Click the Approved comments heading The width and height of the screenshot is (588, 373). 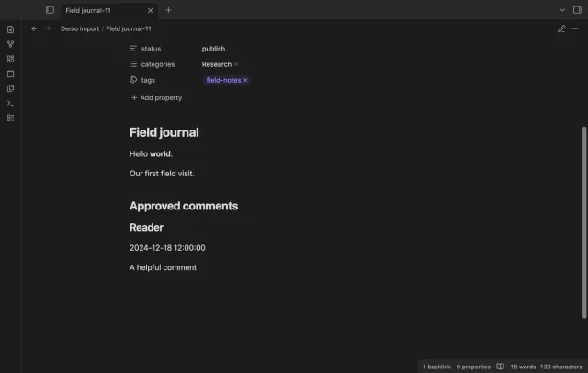click(x=184, y=206)
